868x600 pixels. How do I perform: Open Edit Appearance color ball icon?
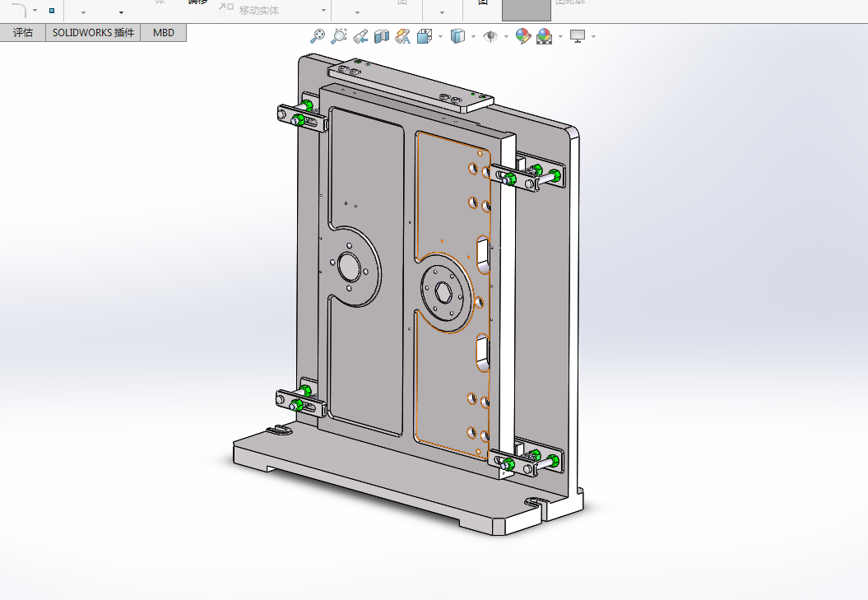pyautogui.click(x=523, y=36)
